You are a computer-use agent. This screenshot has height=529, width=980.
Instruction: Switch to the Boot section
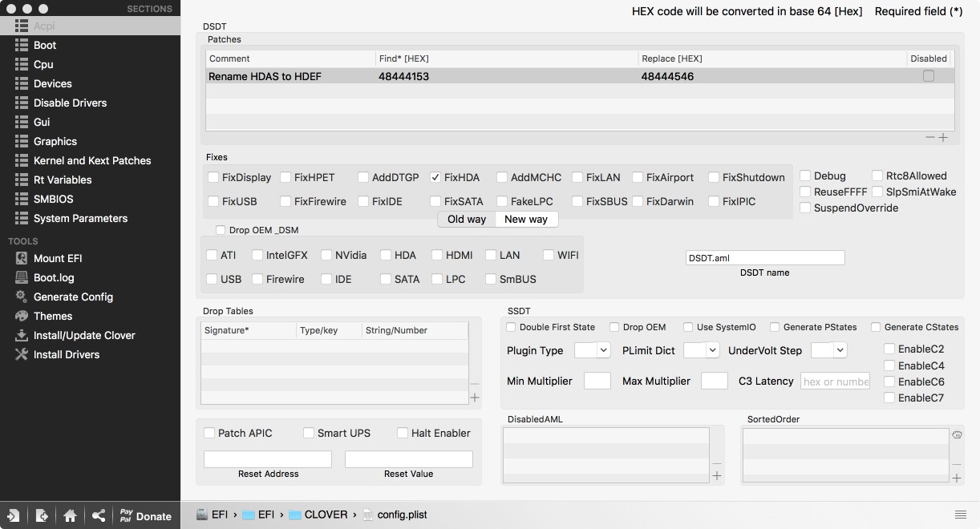pos(45,45)
